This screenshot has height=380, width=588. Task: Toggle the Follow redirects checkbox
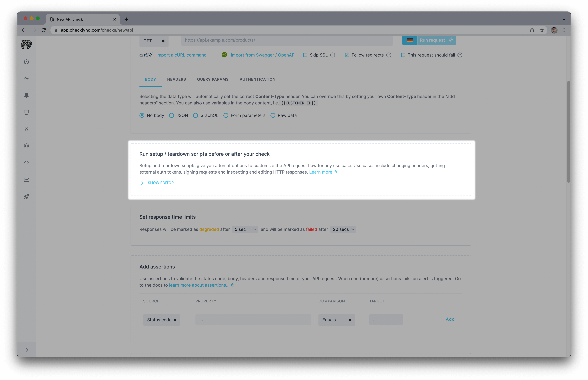click(348, 55)
